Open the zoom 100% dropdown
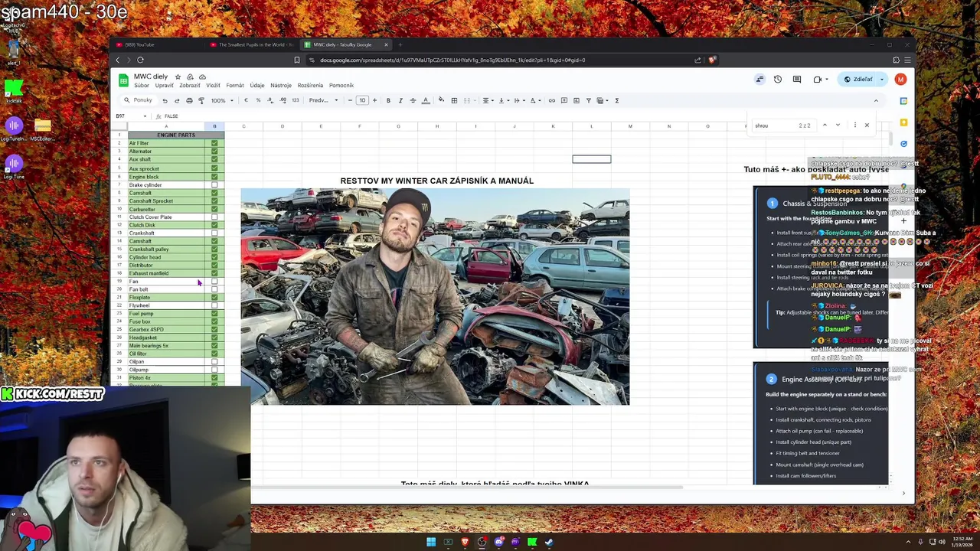This screenshot has width=980, height=551. point(222,100)
